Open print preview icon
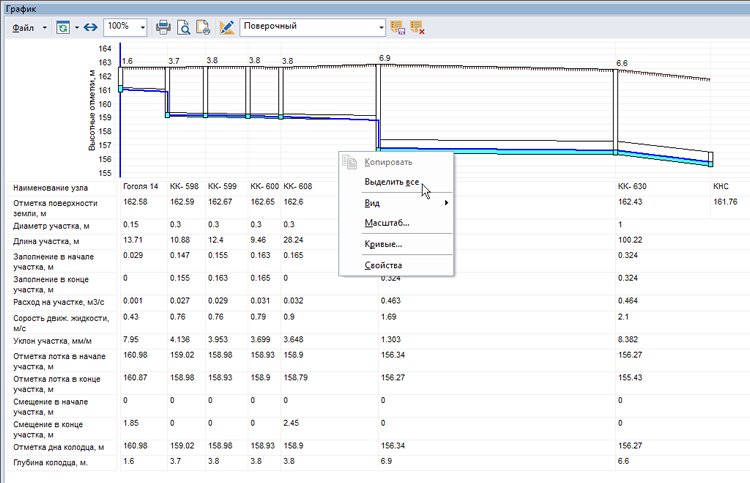 (184, 27)
